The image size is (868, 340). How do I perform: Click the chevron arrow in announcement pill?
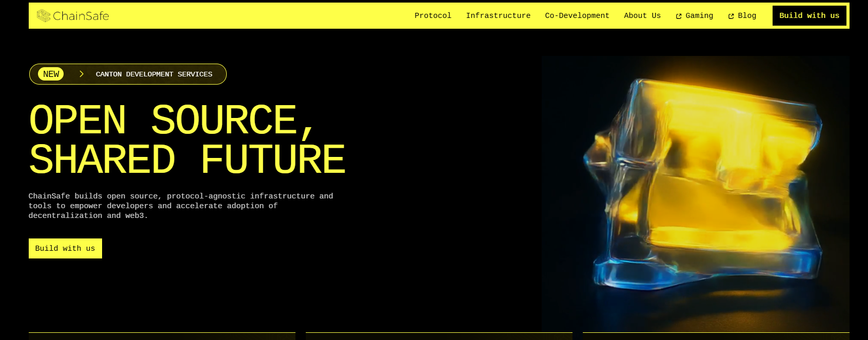point(81,74)
